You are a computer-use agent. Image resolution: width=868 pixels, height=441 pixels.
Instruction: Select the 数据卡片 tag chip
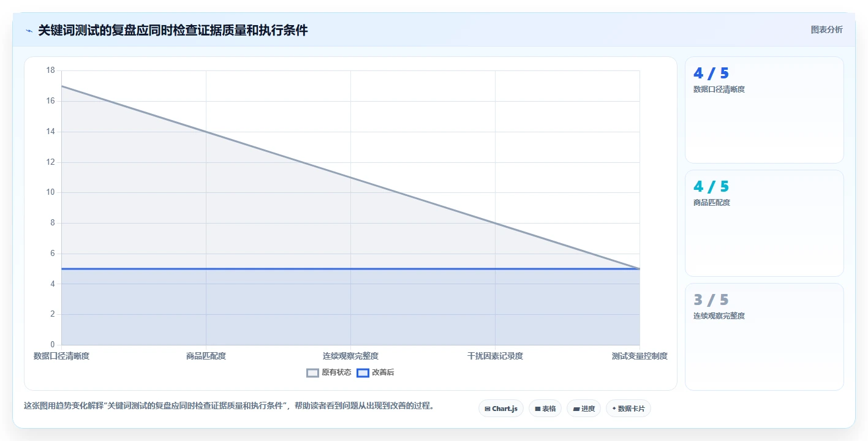pos(628,409)
